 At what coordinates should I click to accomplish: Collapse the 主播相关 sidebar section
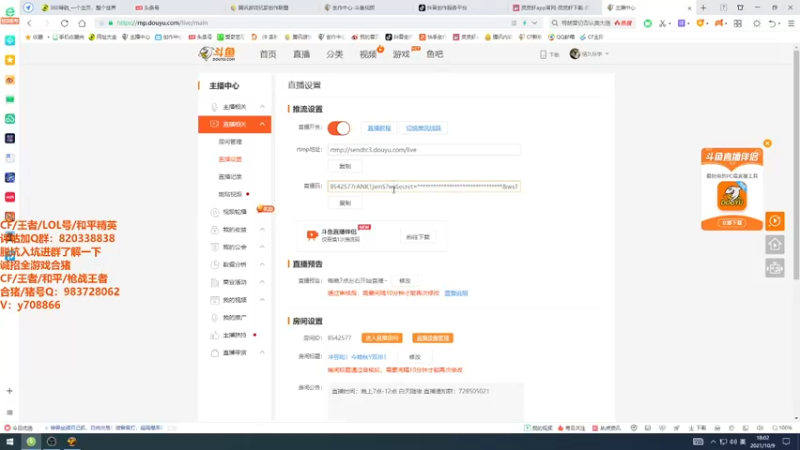(262, 107)
